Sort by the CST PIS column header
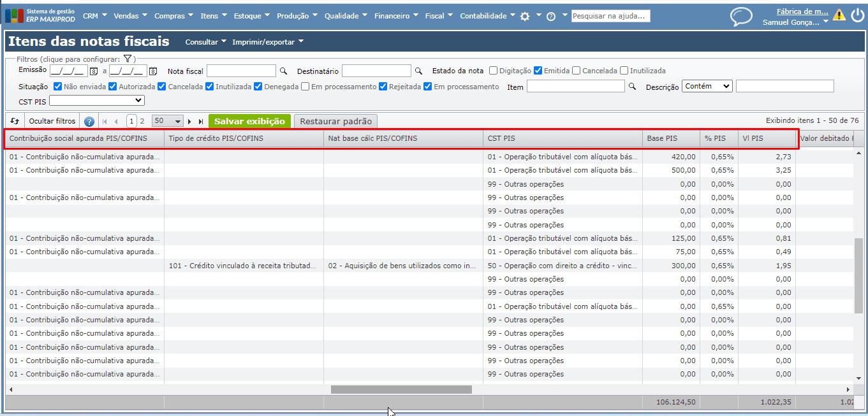868x416 pixels. coord(563,138)
